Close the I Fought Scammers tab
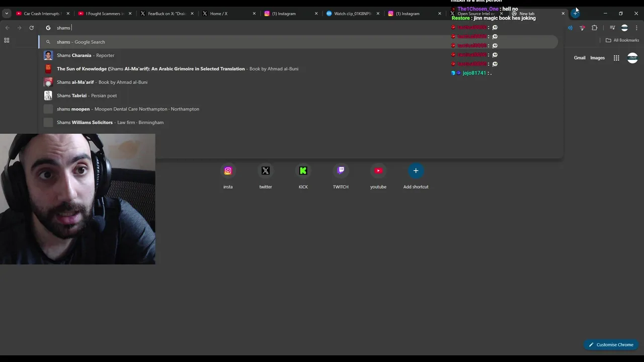 tap(130, 14)
